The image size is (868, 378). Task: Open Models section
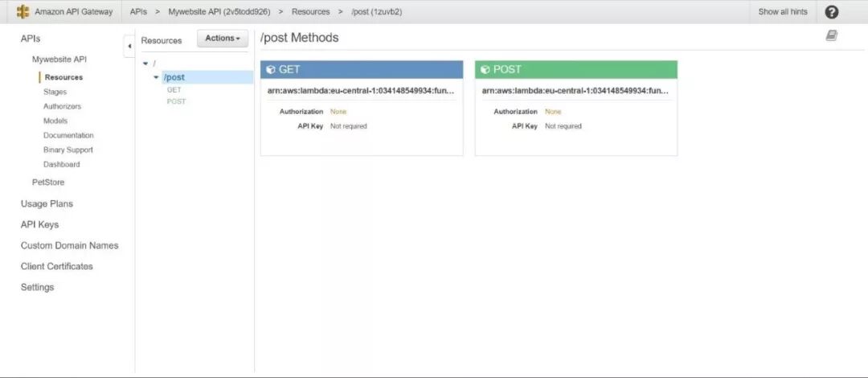tap(55, 121)
